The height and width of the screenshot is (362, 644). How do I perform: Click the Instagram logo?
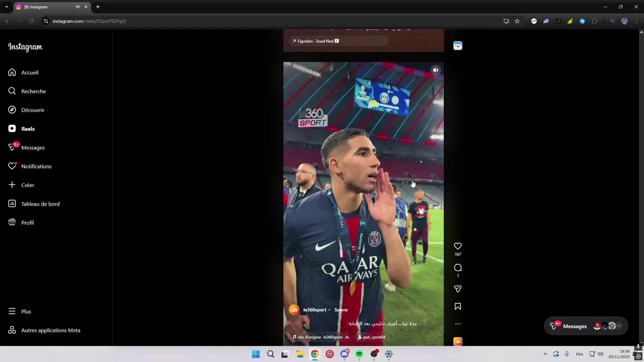(25, 47)
